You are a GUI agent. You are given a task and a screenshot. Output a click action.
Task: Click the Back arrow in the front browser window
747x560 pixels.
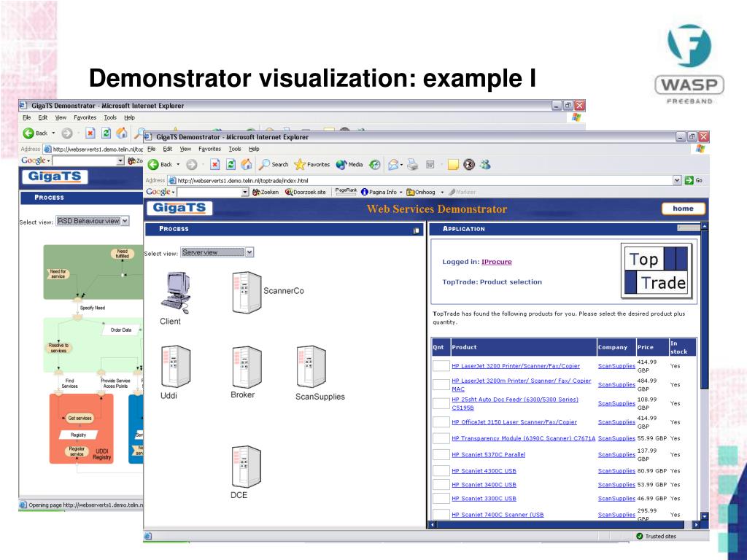tap(153, 165)
